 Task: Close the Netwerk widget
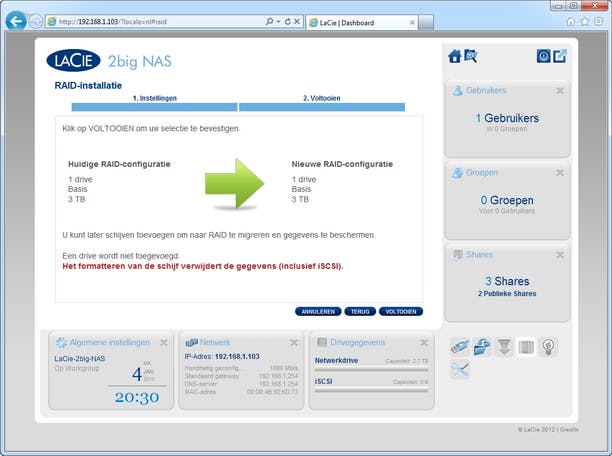(x=294, y=343)
